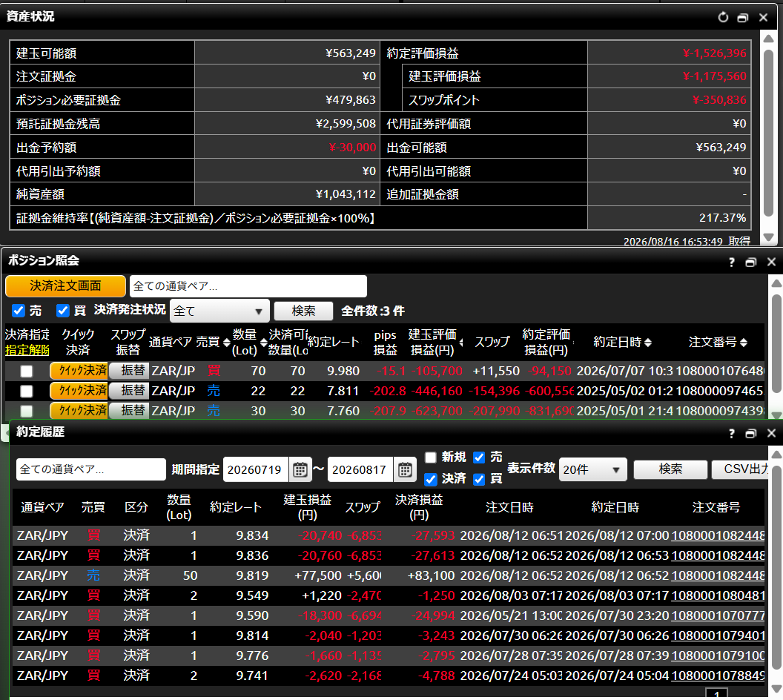Open order number link for 9.836 trade
The height and width of the screenshot is (700, 783).
tap(718, 555)
